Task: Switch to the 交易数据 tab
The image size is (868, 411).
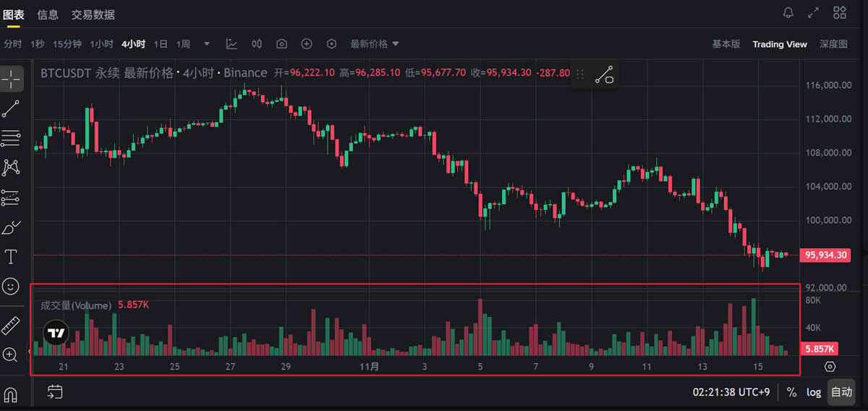Action: pyautogui.click(x=93, y=14)
